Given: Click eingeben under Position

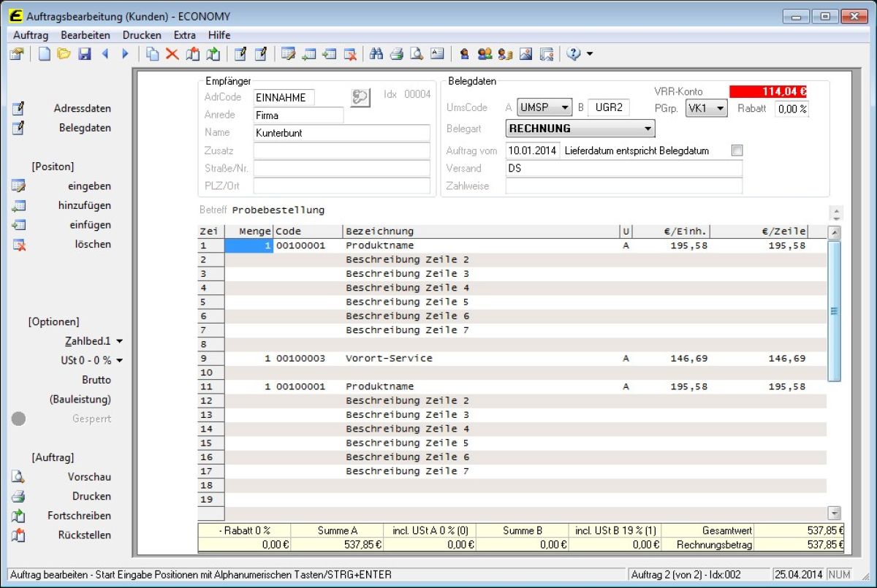Looking at the screenshot, I should pyautogui.click(x=90, y=186).
